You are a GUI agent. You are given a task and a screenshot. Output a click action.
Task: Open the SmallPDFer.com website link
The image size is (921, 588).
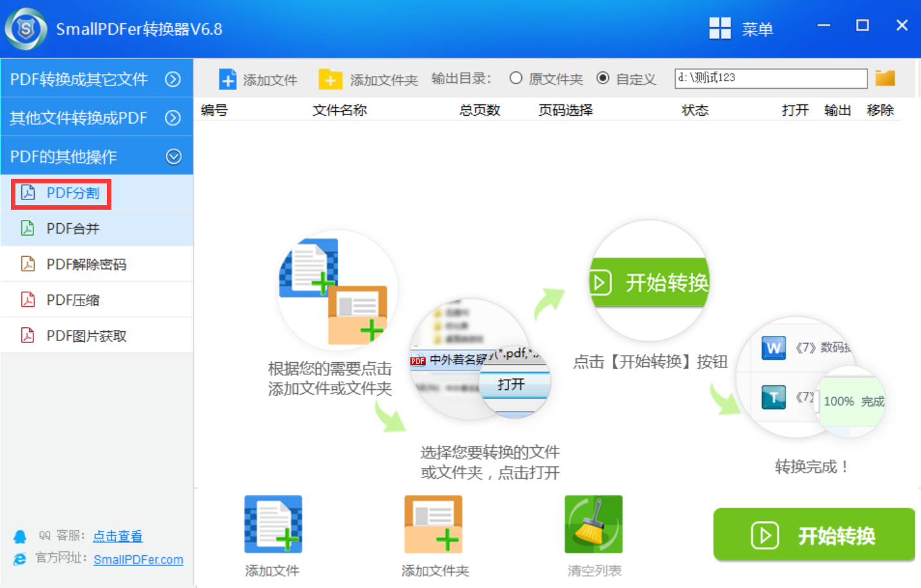point(138,560)
